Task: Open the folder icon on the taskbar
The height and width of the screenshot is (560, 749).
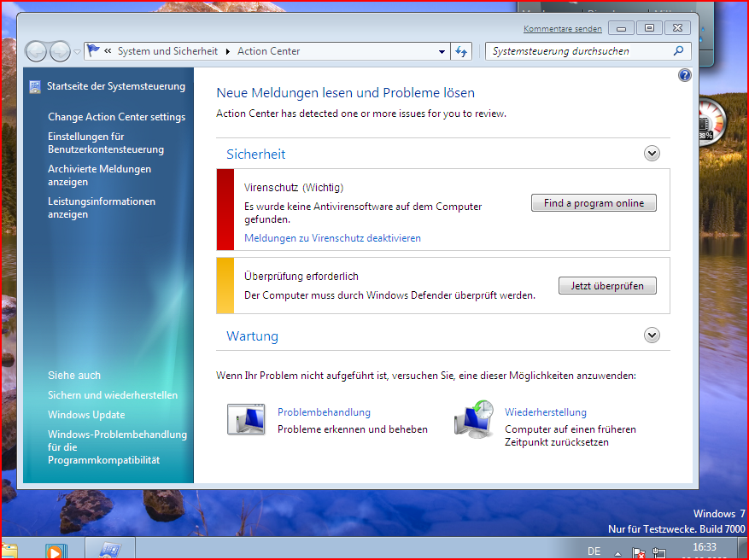Action: 9,551
